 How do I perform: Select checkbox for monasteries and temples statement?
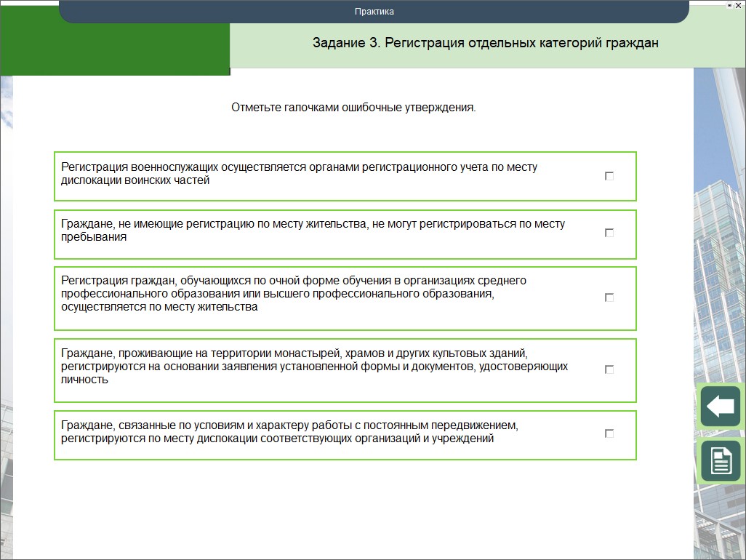pos(609,369)
